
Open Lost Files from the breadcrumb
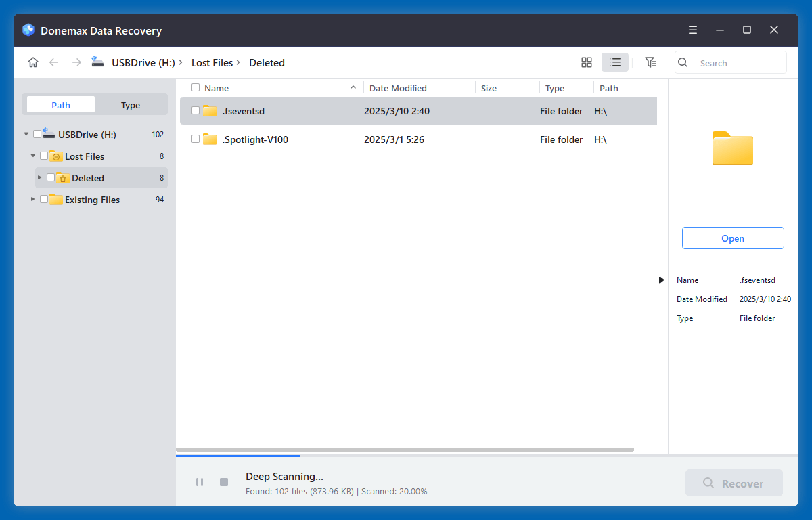pos(212,62)
